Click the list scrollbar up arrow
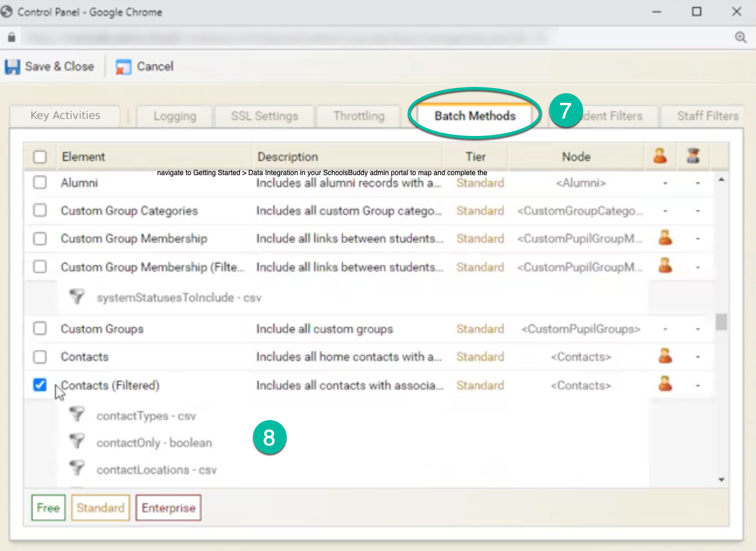 tap(722, 179)
